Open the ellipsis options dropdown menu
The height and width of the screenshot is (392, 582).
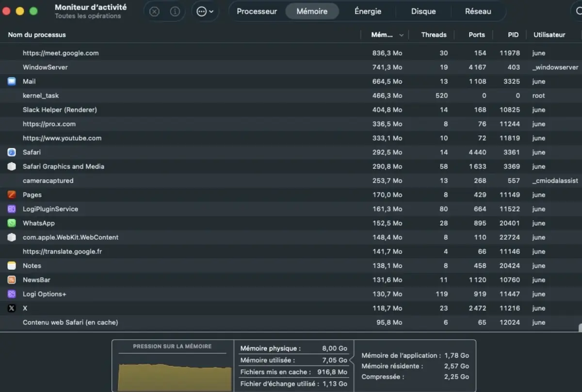[205, 12]
